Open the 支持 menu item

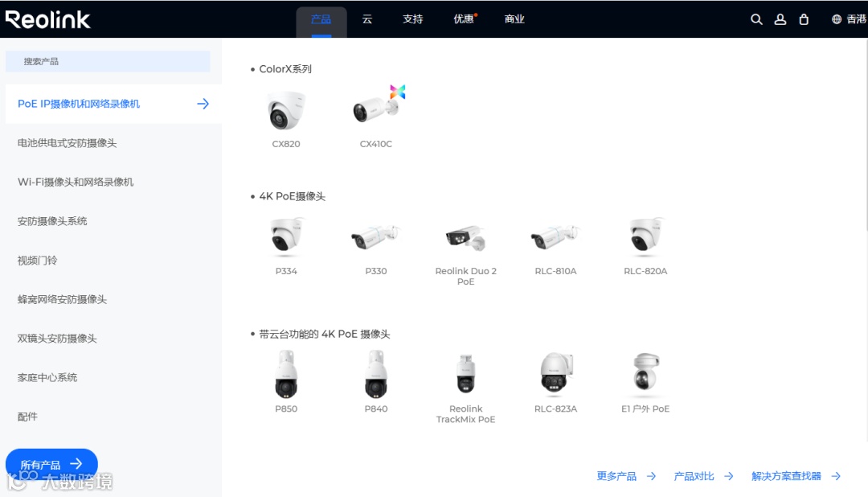412,19
